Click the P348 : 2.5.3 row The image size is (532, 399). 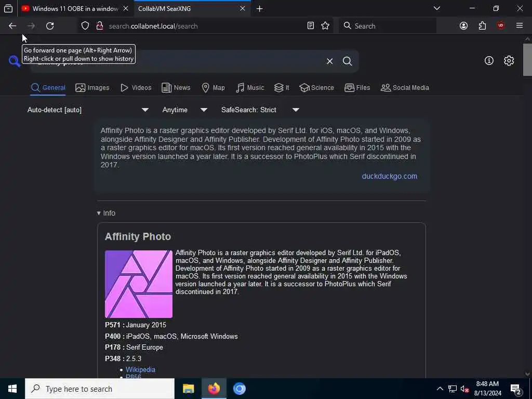coord(123,358)
